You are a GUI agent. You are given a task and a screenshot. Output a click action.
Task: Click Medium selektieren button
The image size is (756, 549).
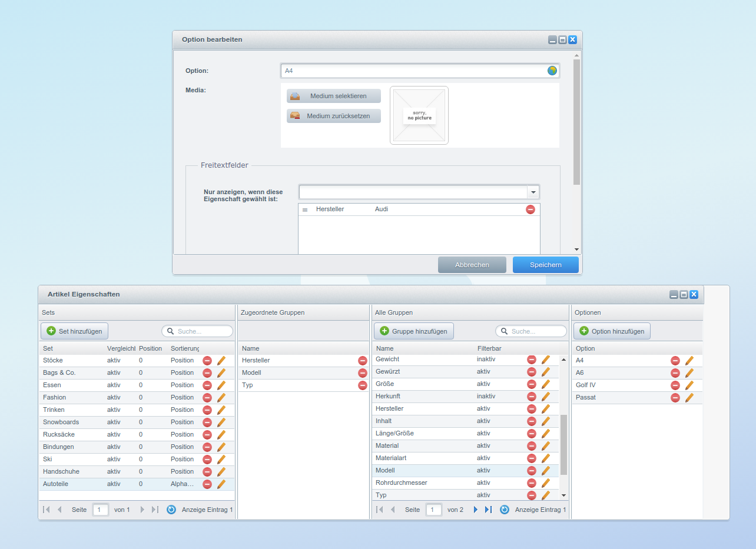334,96
